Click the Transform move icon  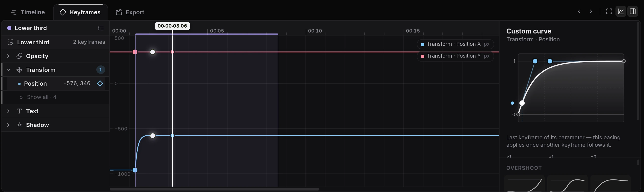(19, 70)
